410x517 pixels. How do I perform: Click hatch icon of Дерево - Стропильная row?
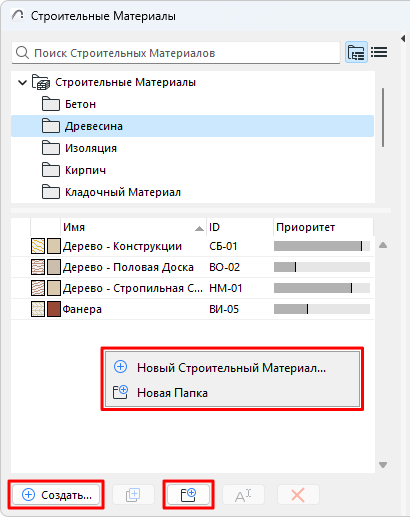tap(38, 288)
